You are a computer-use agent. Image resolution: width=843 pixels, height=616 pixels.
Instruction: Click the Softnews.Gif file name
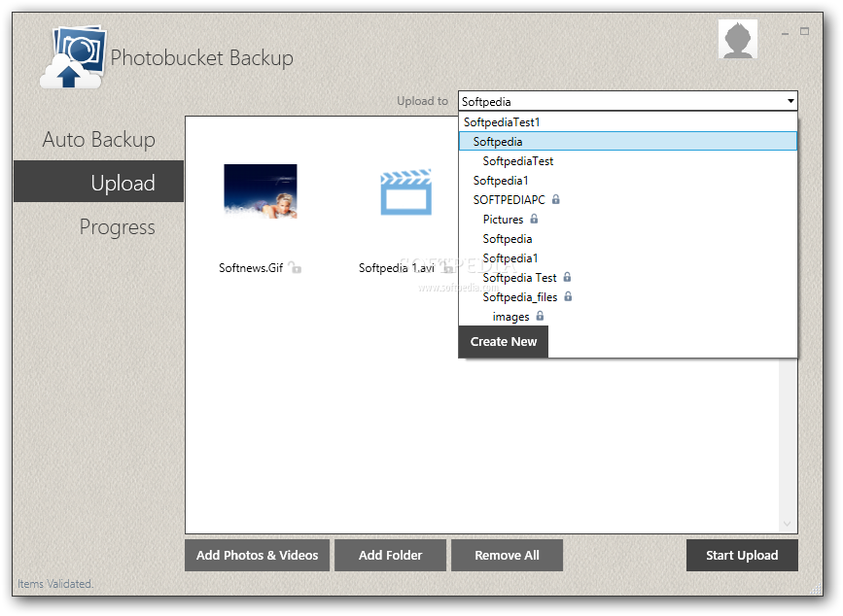[x=251, y=267]
